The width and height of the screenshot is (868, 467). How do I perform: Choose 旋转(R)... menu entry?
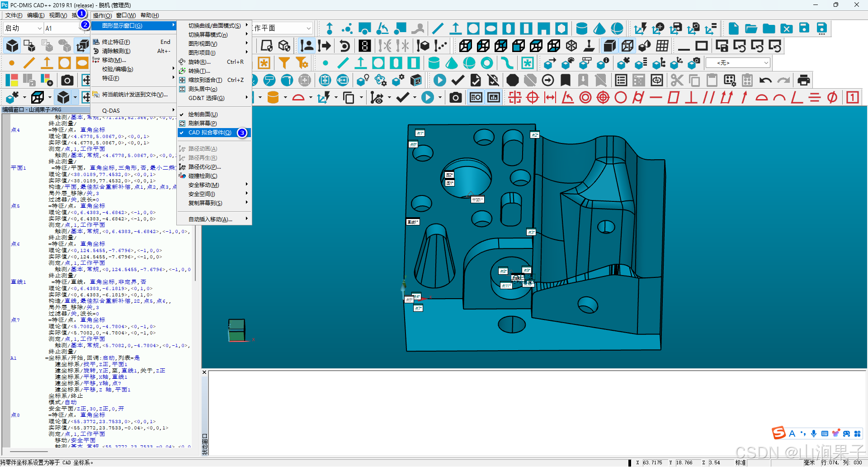point(214,62)
